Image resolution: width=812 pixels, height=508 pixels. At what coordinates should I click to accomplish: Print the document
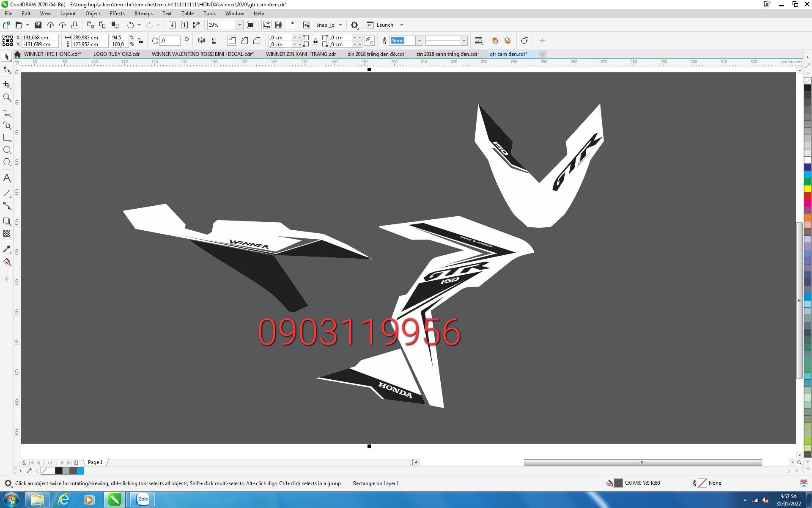coord(75,25)
